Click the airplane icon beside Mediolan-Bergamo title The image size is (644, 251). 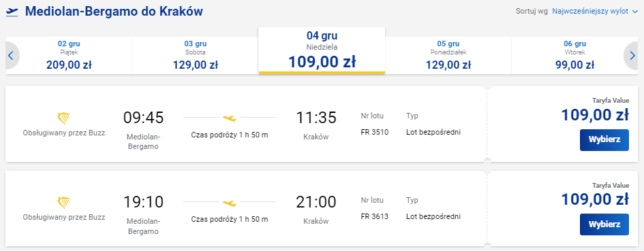click(x=12, y=12)
